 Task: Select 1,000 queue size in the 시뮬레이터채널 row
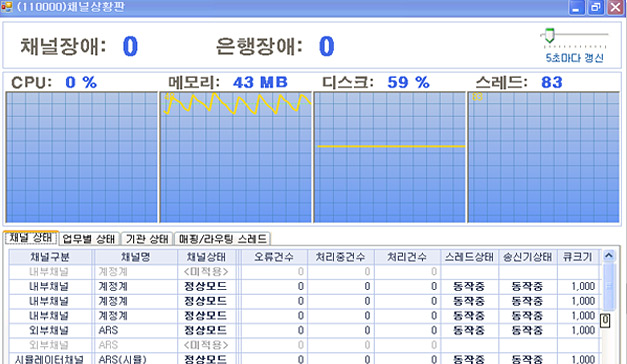click(578, 359)
